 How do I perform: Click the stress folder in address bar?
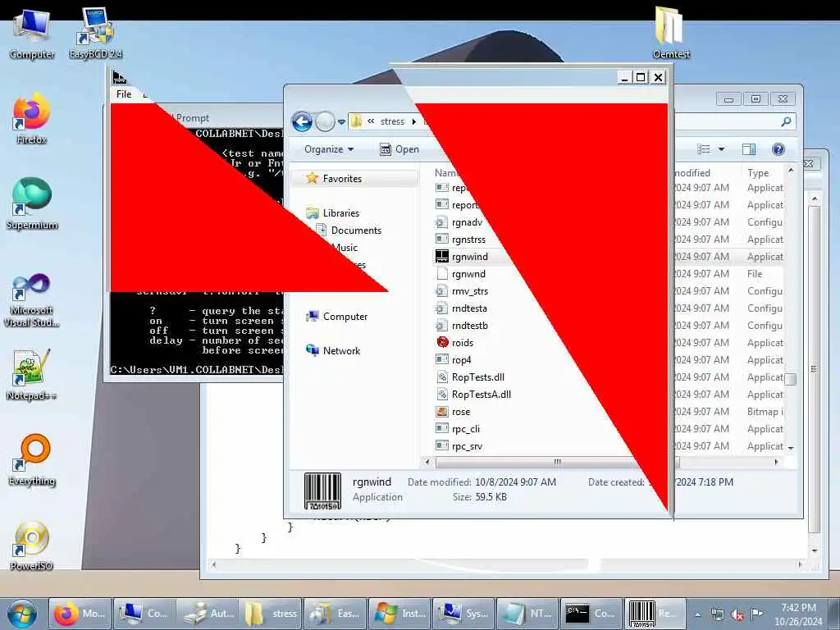pyautogui.click(x=392, y=121)
